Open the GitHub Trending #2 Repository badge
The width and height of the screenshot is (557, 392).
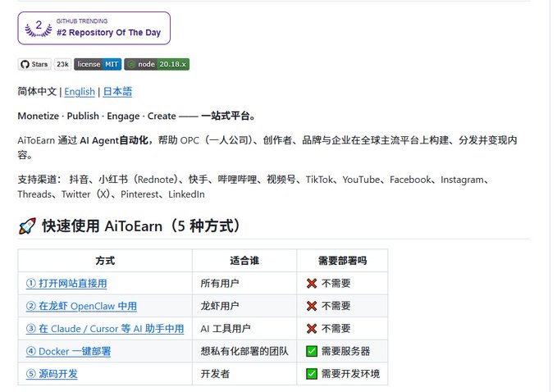(x=94, y=29)
